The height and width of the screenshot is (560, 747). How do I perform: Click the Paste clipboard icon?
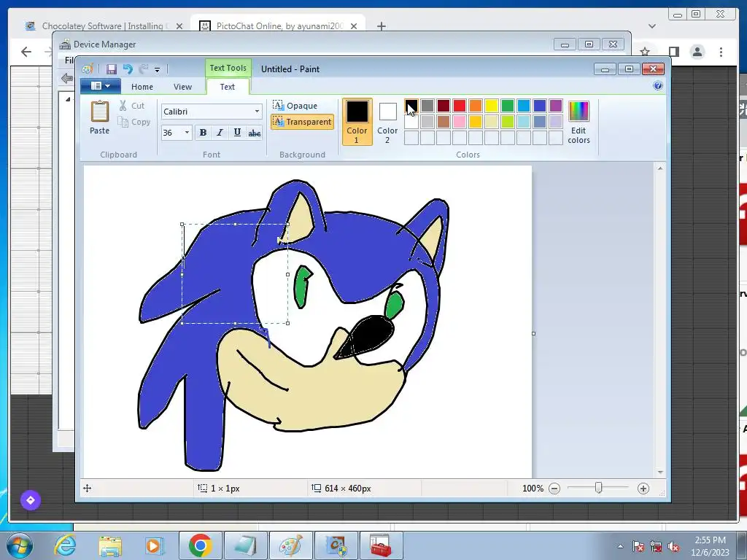pos(99,112)
